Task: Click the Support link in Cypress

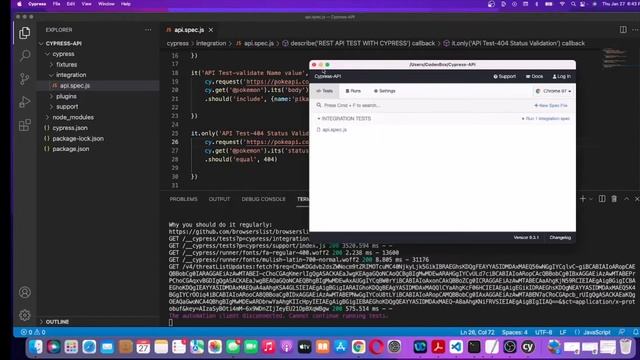Action: [504, 76]
